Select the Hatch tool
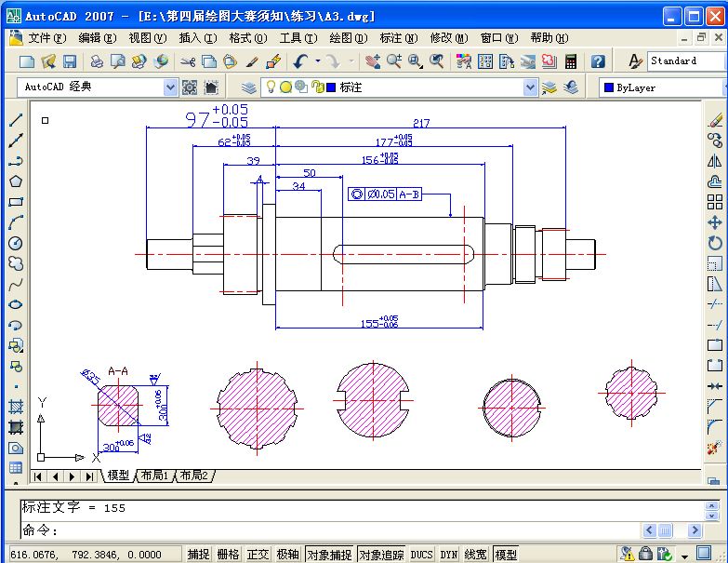The image size is (728, 563). 16,407
